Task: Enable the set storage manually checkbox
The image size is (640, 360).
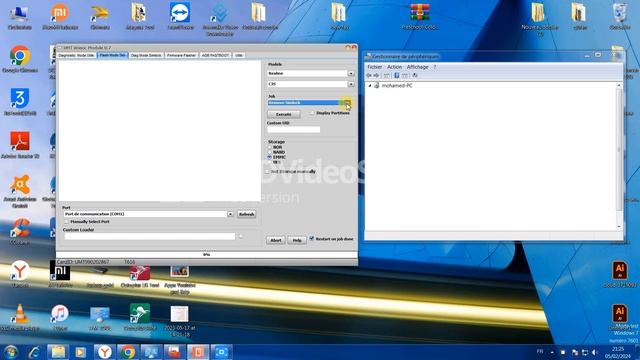Action: tap(268, 171)
